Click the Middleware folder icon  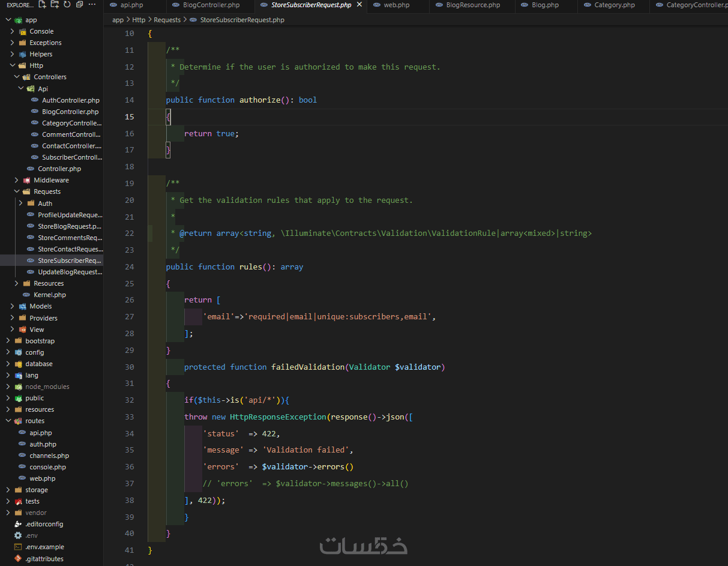click(27, 180)
